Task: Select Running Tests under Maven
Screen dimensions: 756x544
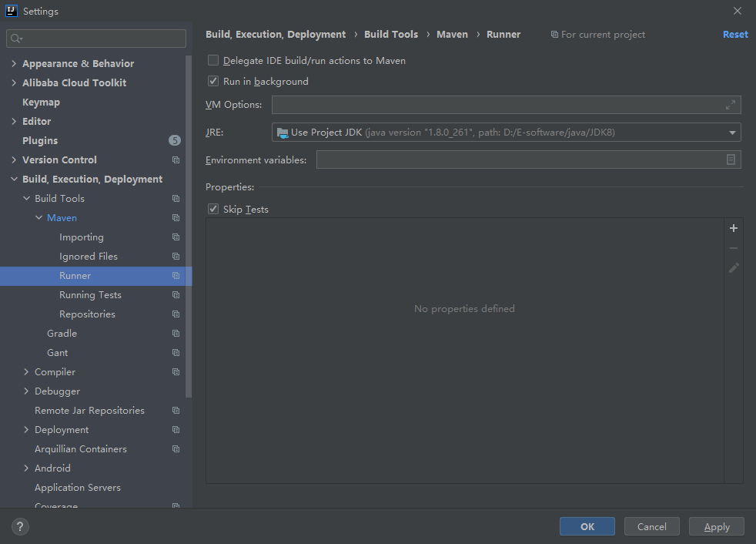Action: [90, 295]
